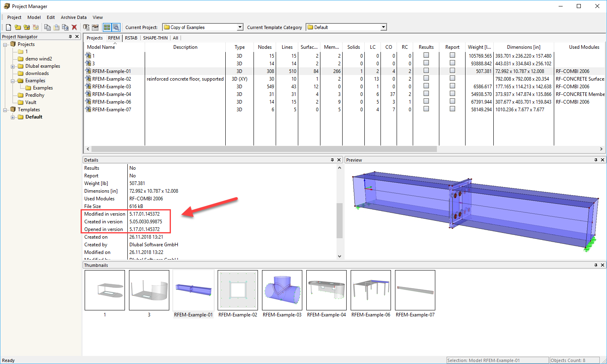Close the Preview panel
Screen dimensions: 607x364
pos(603,160)
